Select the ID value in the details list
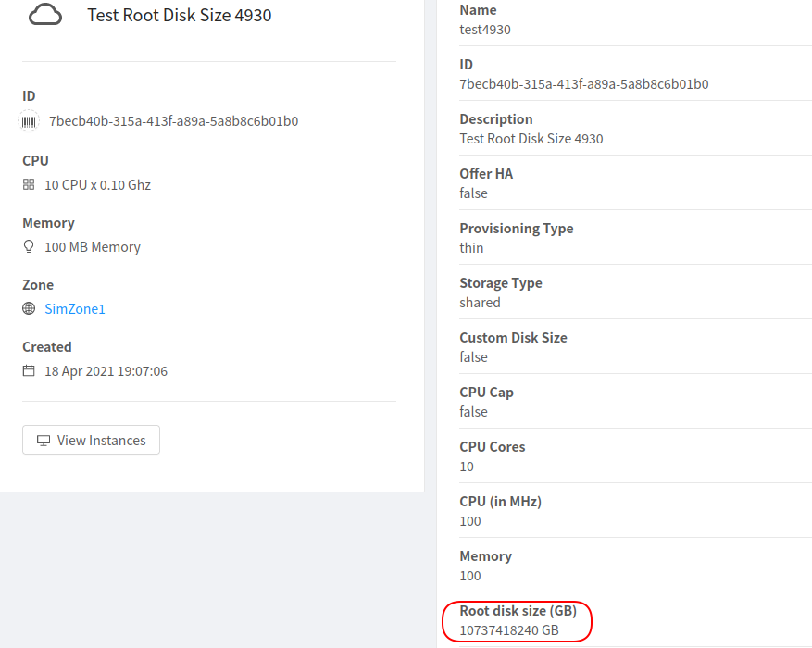This screenshot has height=648, width=812. [584, 84]
